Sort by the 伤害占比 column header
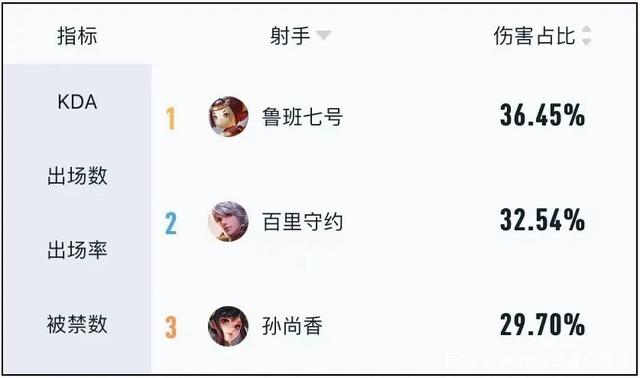Viewport: 640px width, 378px height. point(534,36)
